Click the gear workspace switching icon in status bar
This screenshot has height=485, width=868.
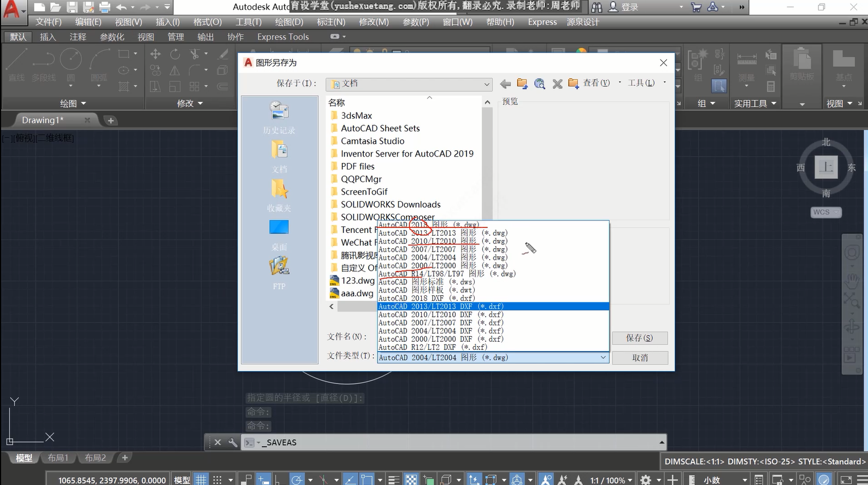click(x=645, y=480)
